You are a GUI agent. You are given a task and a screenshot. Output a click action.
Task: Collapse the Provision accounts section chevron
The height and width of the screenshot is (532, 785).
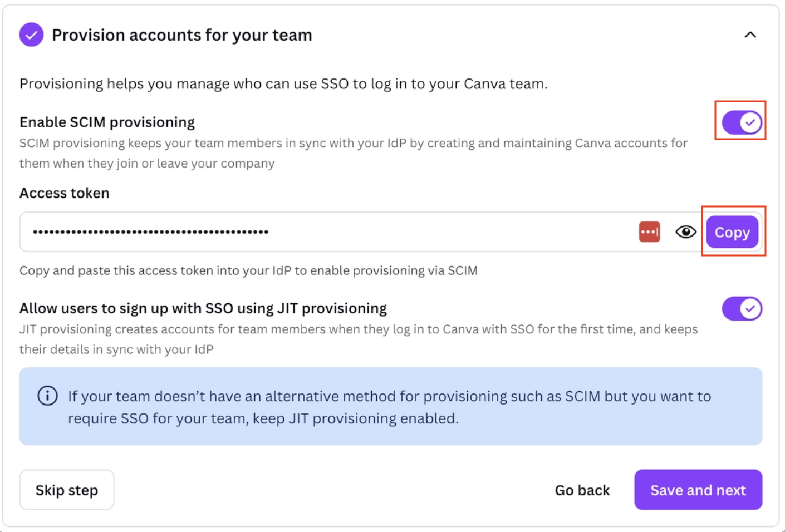coord(750,35)
